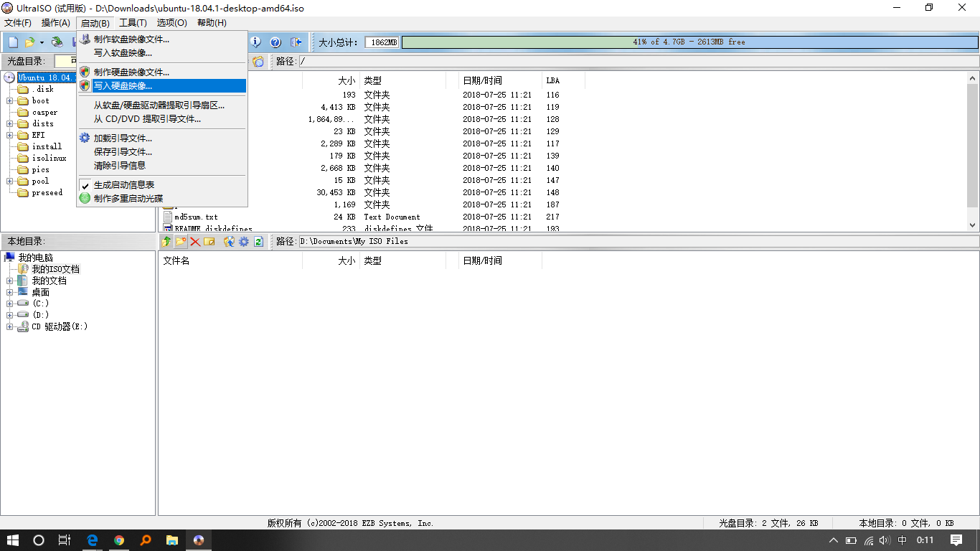980x551 pixels.
Task: Click the globe icon in local toolbar
Action: pos(230,242)
